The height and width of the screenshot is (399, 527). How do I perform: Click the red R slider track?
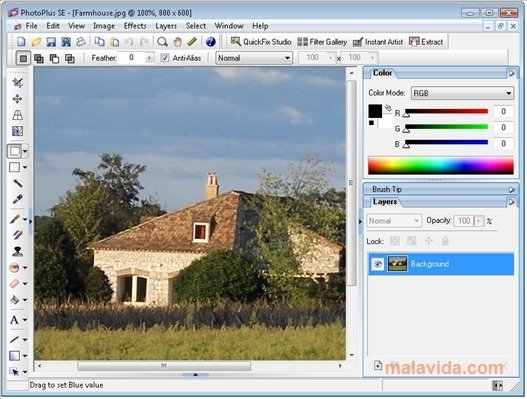coord(447,111)
